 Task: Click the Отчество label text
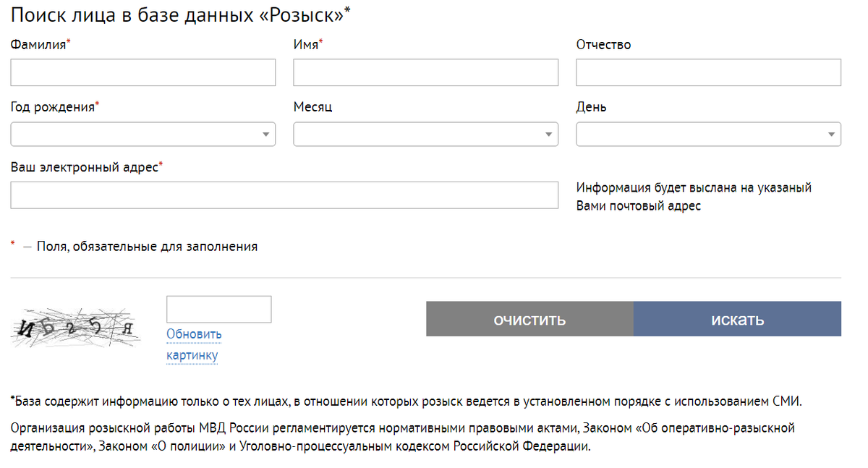(x=603, y=45)
